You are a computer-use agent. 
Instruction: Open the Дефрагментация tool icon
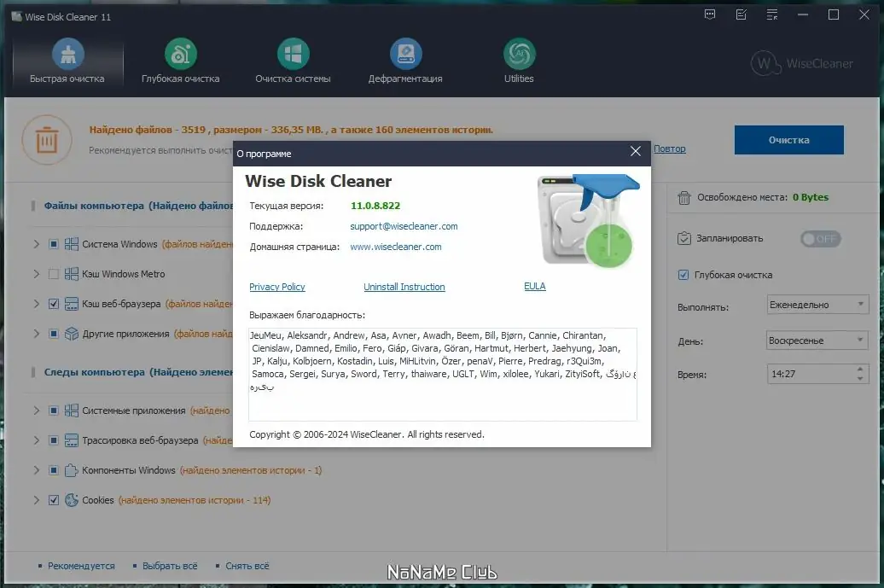point(406,53)
